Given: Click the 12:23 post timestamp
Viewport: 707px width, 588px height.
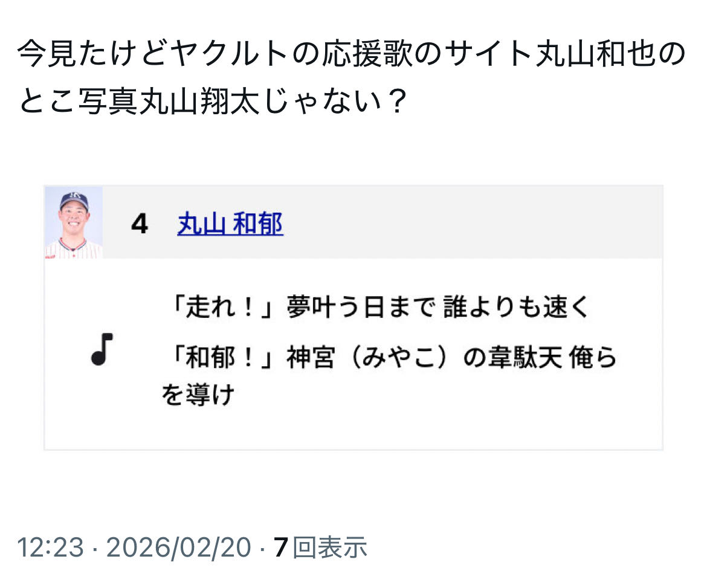Looking at the screenshot, I should coord(50,548).
